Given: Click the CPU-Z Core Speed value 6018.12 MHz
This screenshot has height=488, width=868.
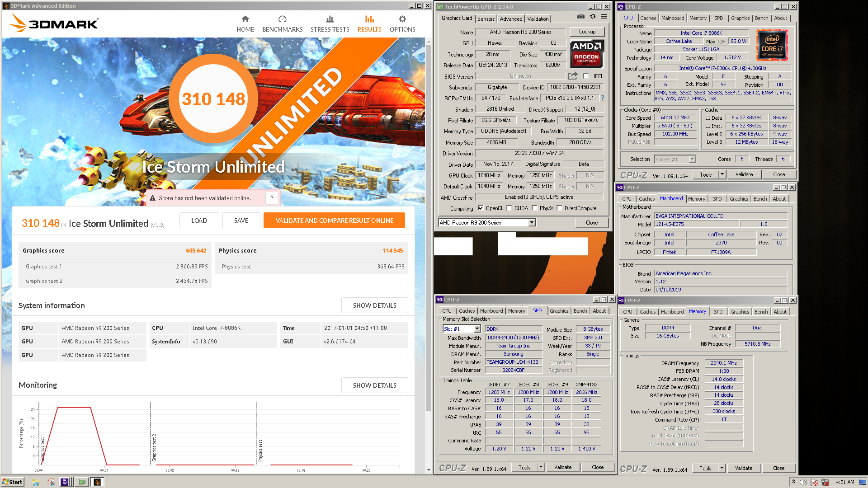Looking at the screenshot, I should coord(675,117).
